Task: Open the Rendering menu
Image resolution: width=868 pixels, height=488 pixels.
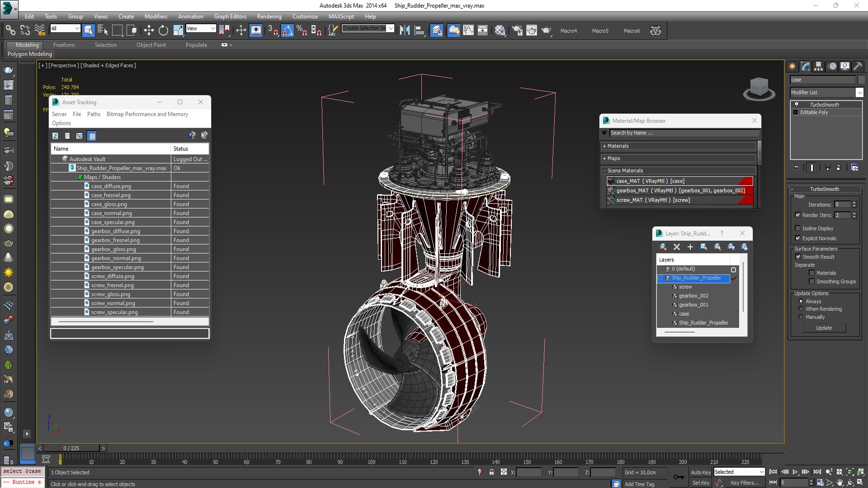Action: point(269,16)
